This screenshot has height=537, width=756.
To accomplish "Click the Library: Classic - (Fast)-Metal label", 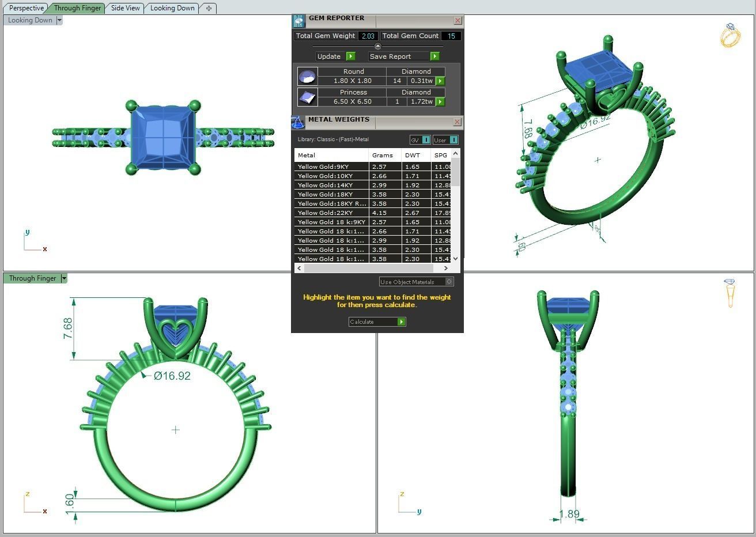I will click(333, 139).
